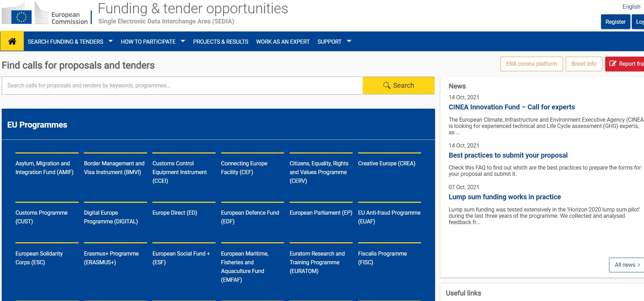This screenshot has width=644, height=301.
Task: Open ERA corona platform button
Action: pos(531,64)
